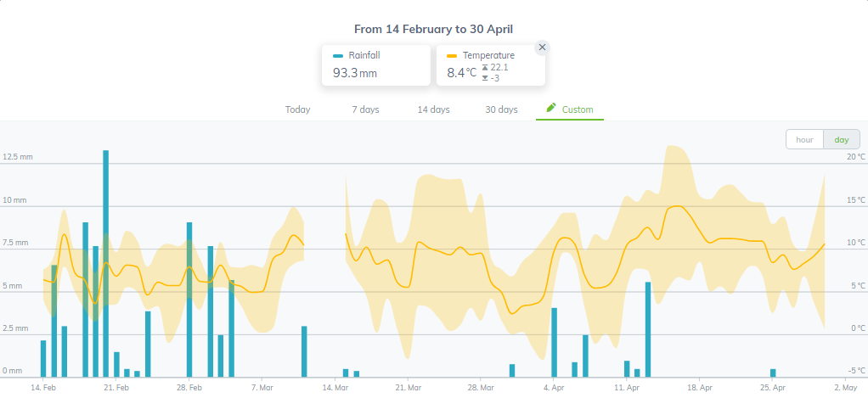Click the tallest rainfall bar near 21 Feb
This screenshot has width=868, height=398.
(x=105, y=264)
